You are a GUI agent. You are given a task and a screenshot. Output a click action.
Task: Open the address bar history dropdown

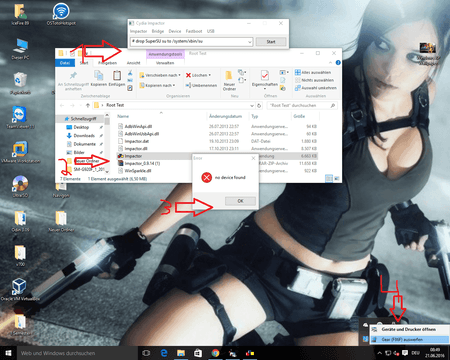[252, 105]
